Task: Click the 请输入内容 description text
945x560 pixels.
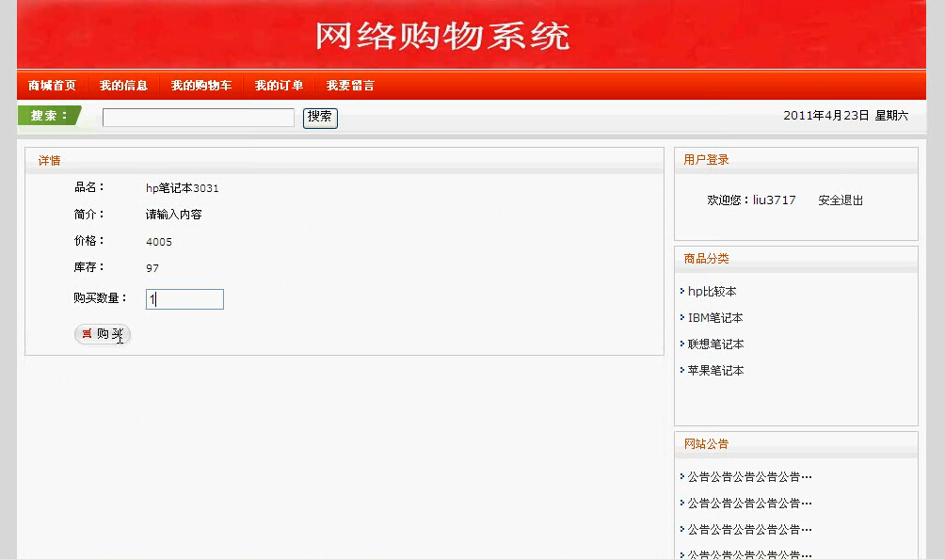Action: point(173,215)
